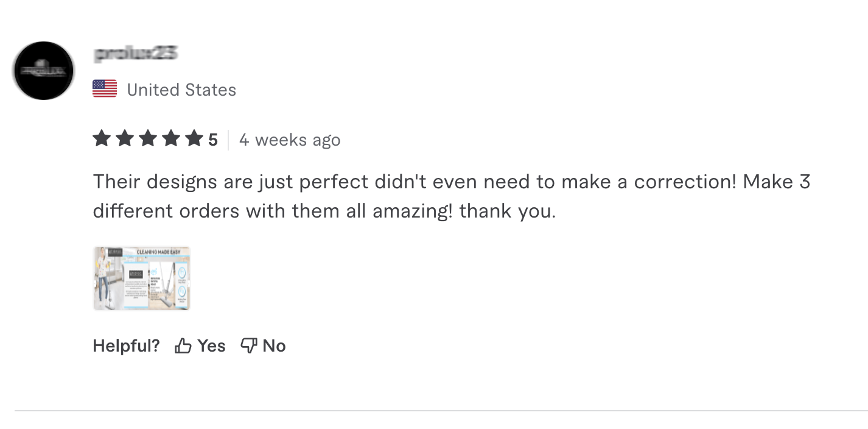
Task: Click the third rating star
Action: (148, 140)
